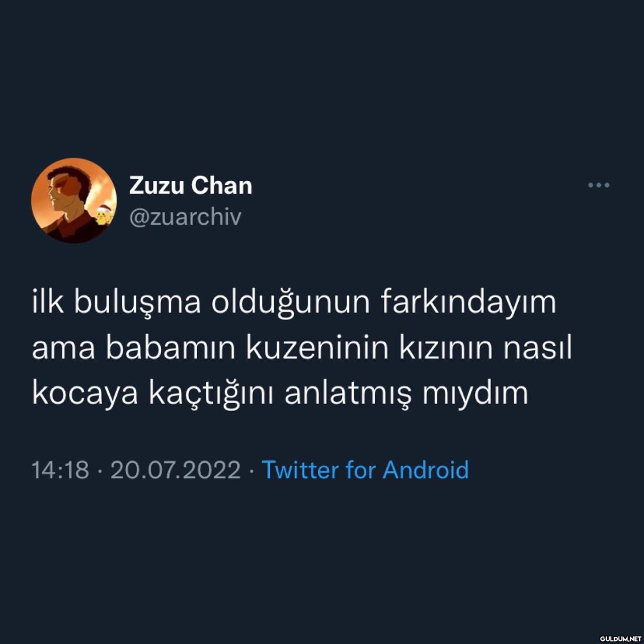The width and height of the screenshot is (644, 644).
Task: Click the 14:18 timestamp
Action: point(60,470)
